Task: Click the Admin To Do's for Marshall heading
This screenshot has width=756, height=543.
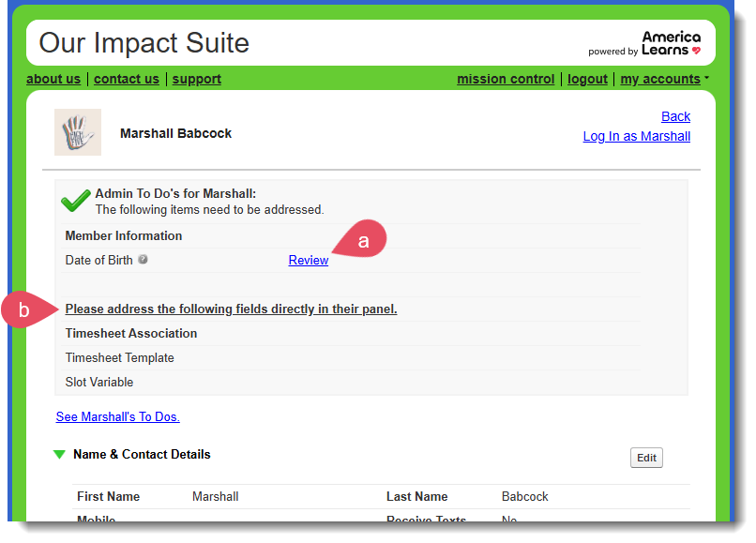Action: click(175, 193)
